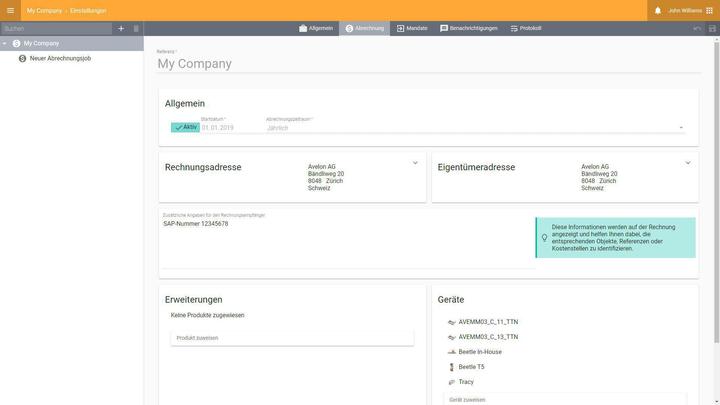Open the Benachrichtigungen tab
The image size is (720, 405).
[468, 28]
